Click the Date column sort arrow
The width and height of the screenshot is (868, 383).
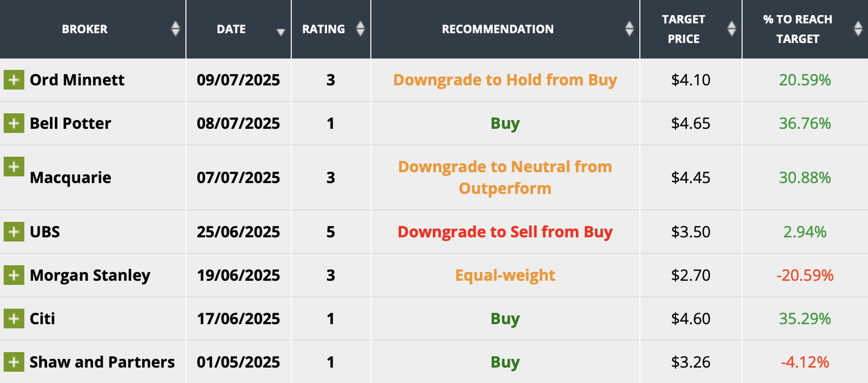click(x=280, y=32)
